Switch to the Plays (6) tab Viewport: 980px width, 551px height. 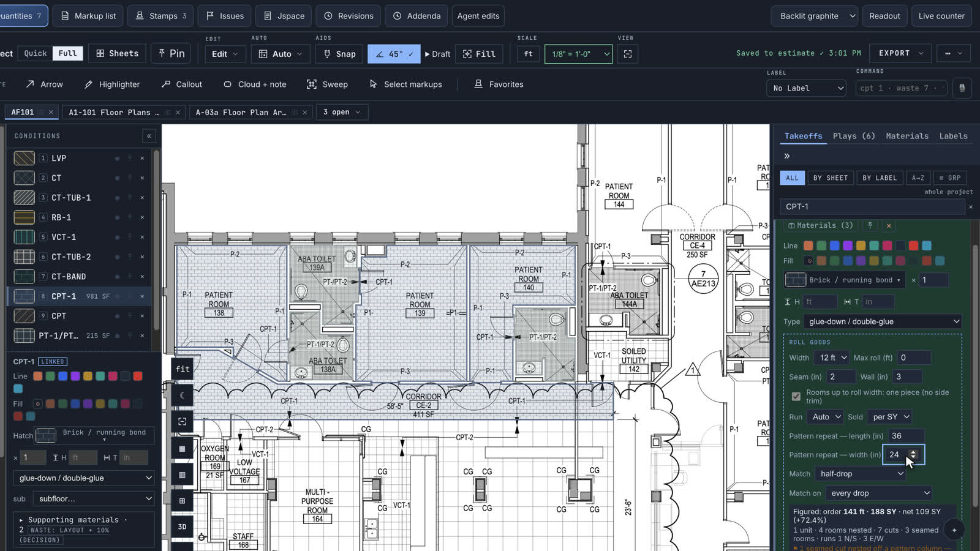coord(854,136)
